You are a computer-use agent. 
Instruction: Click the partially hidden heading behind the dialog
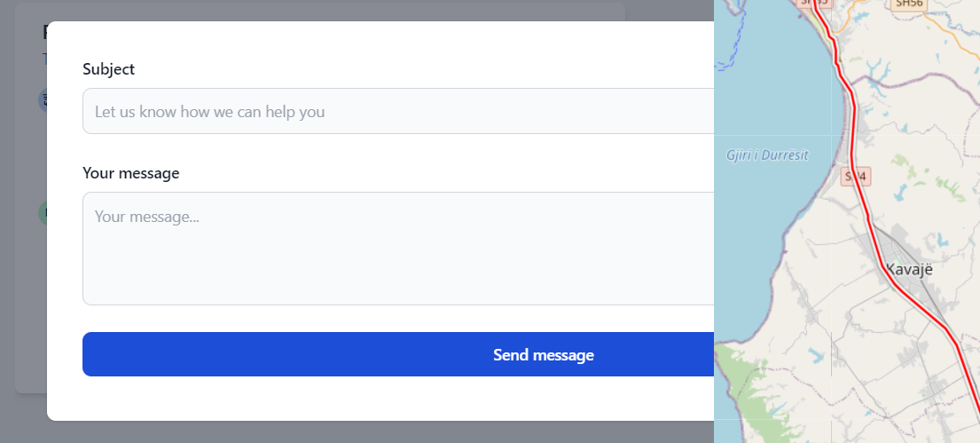[44, 33]
